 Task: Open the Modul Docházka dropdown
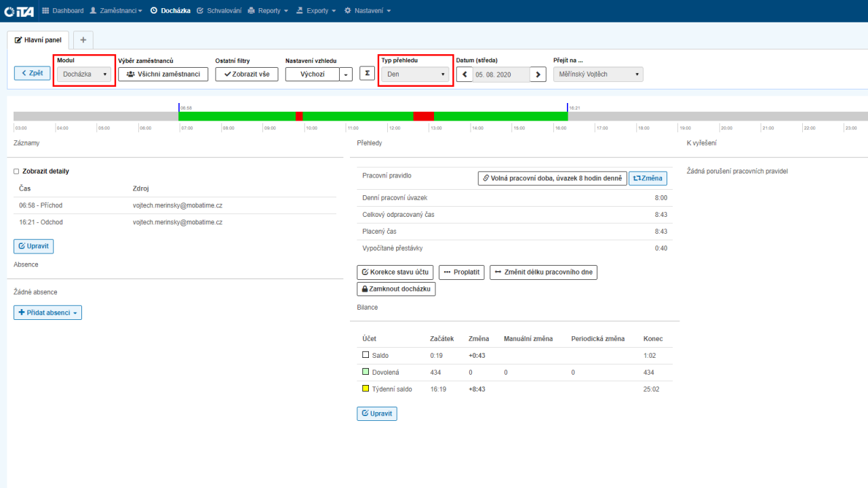tap(84, 75)
